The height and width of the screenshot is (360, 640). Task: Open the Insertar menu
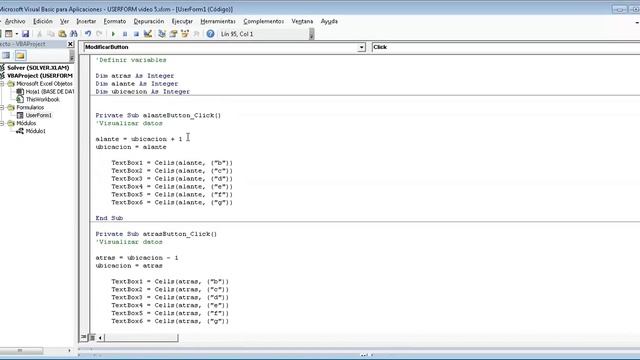[86, 21]
